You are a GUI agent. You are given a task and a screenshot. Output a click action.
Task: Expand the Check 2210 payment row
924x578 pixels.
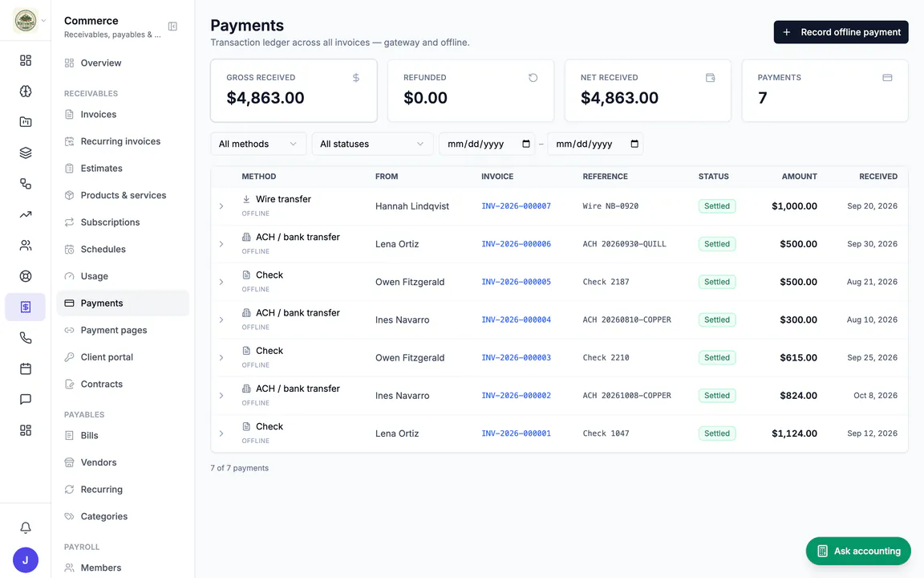tap(221, 358)
